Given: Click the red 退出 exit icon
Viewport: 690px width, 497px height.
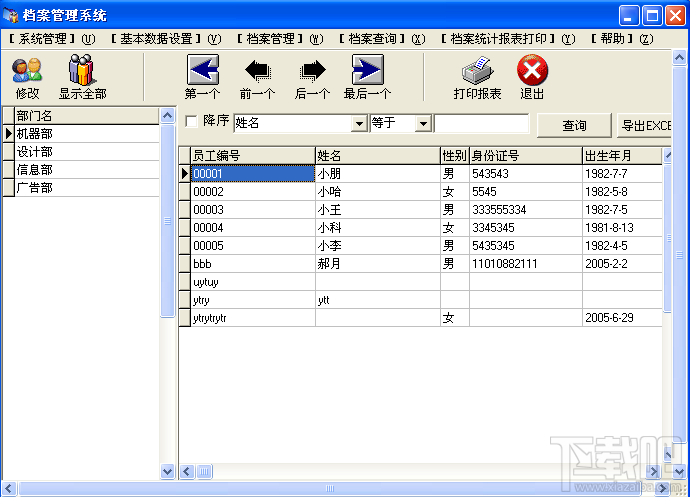Looking at the screenshot, I should [532, 70].
